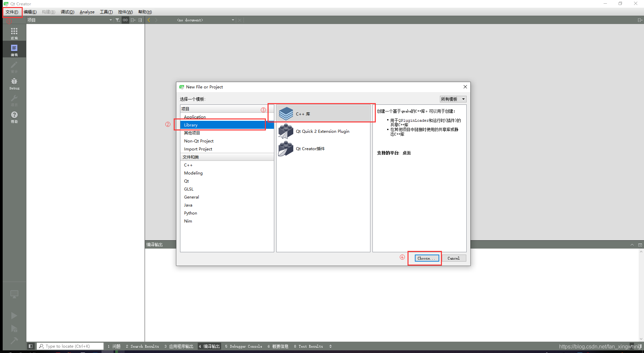Select Import Project category
644x353 pixels.
point(227,149)
